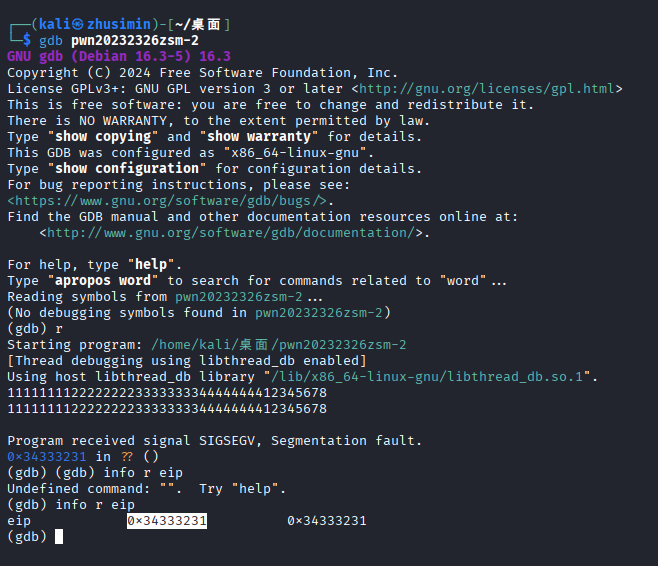This screenshot has width=658, height=566.
Task: Click the highlighted eip value 0x34333231
Action: [167, 521]
